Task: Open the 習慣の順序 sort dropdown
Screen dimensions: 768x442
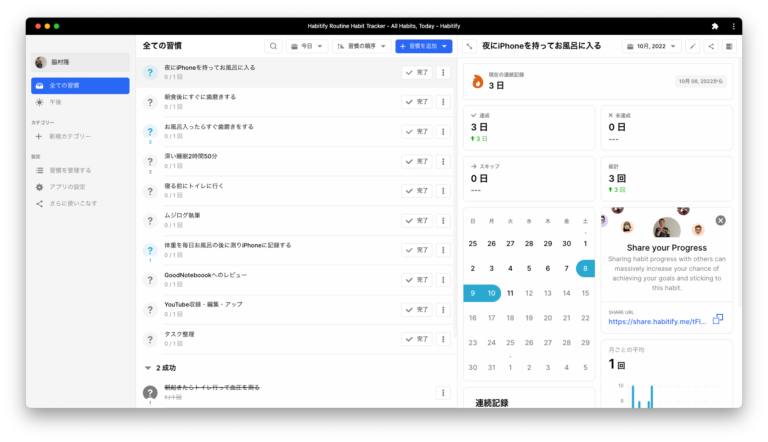Action: coord(361,46)
